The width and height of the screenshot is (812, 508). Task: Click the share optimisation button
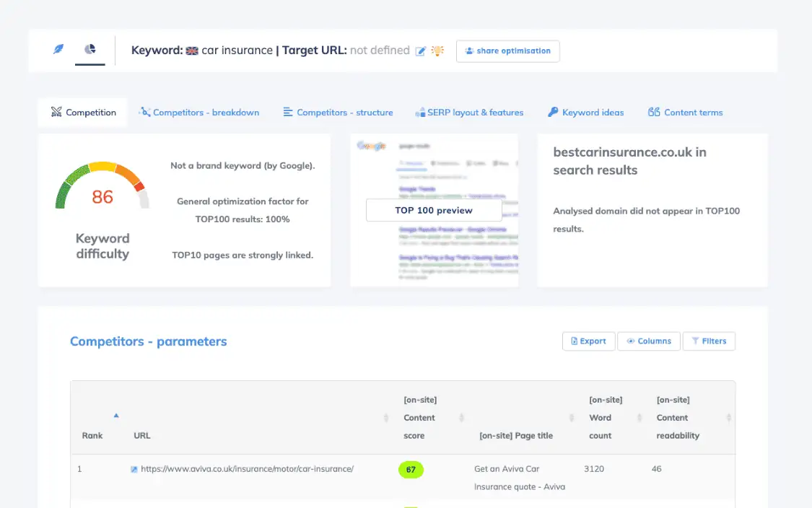pos(507,51)
